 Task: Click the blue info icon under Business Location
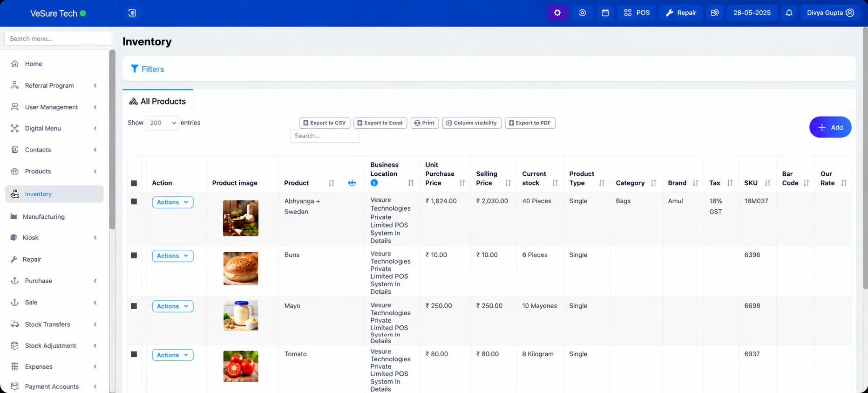[x=374, y=183]
